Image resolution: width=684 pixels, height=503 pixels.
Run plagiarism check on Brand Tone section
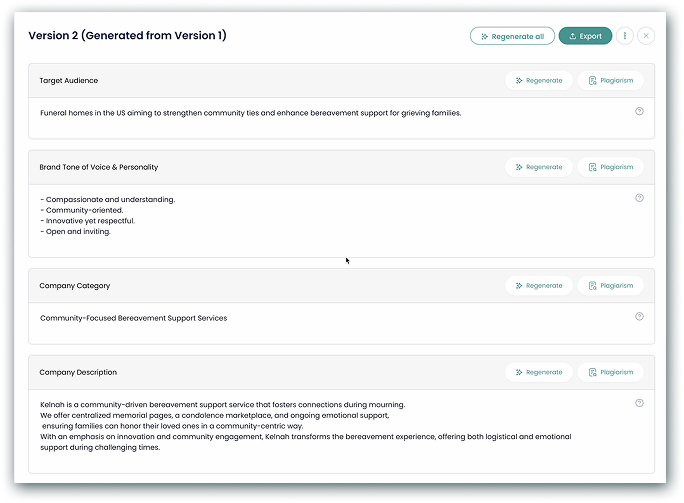pyautogui.click(x=610, y=167)
